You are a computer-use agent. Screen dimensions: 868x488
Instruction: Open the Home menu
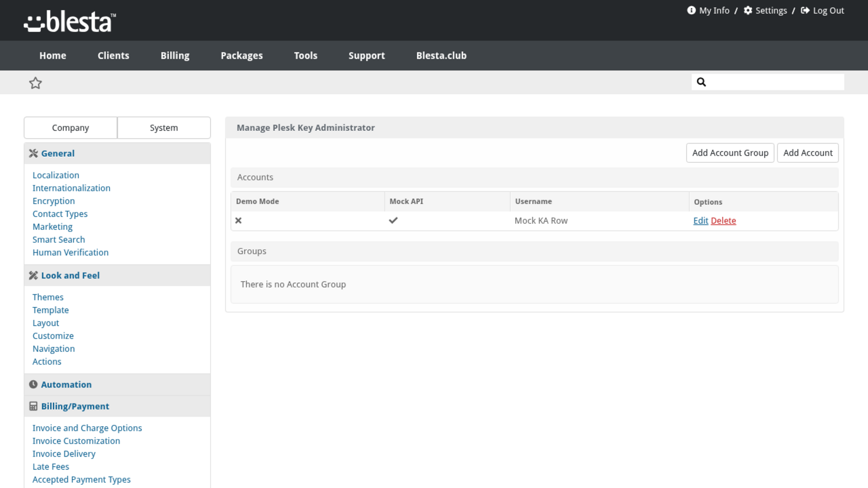click(53, 56)
